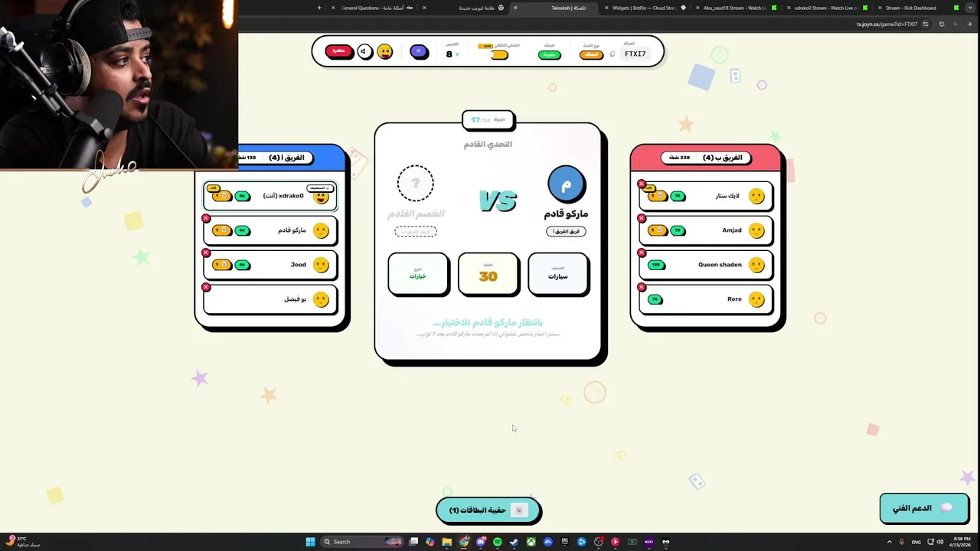Remove Amjad from Team B
Image resolution: width=980 pixels, height=551 pixels.
tap(642, 219)
